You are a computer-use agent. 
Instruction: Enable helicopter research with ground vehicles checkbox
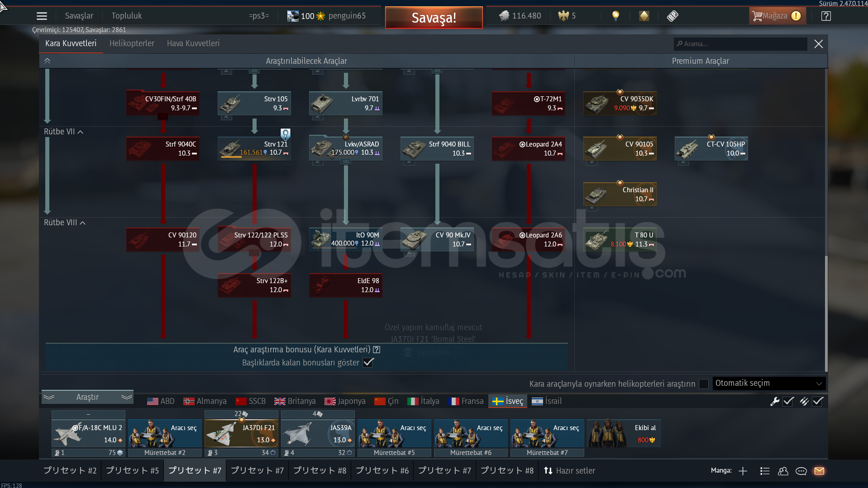[x=703, y=384]
